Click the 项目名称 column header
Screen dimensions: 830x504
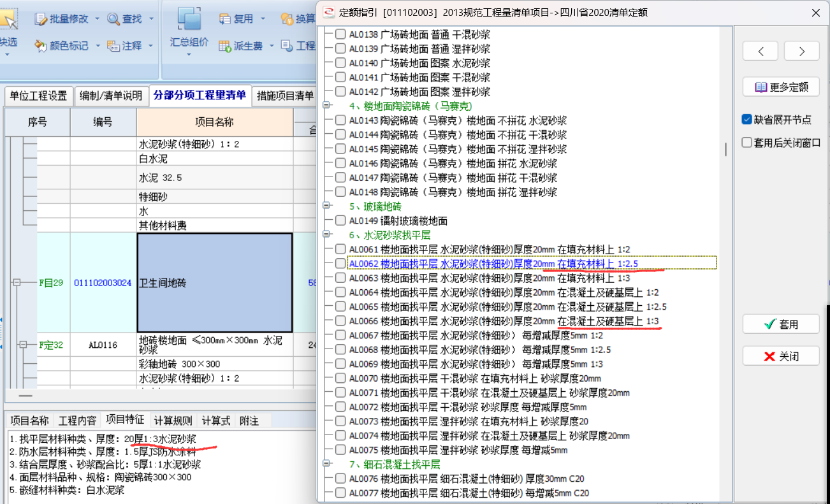pyautogui.click(x=214, y=122)
